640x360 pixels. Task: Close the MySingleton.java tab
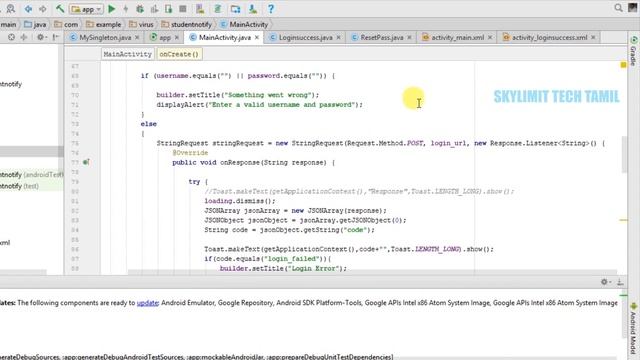click(x=137, y=38)
